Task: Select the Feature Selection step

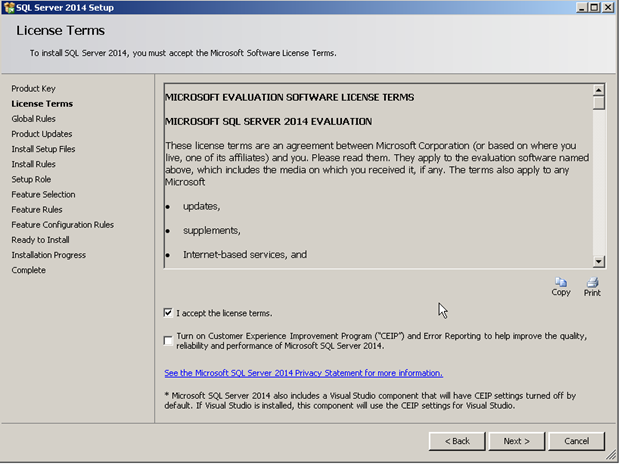Action: pyautogui.click(x=43, y=195)
